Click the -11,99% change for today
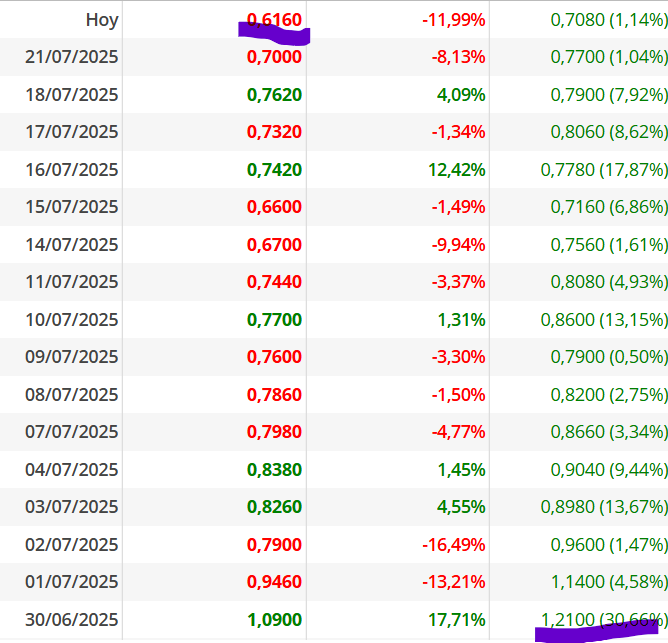 pyautogui.click(x=454, y=20)
